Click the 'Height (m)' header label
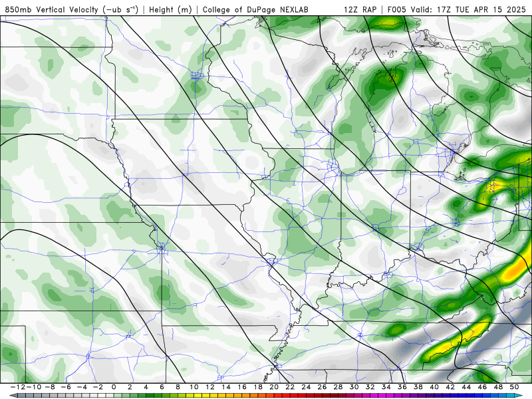Viewport: 532px width, 399px height. (x=170, y=9)
